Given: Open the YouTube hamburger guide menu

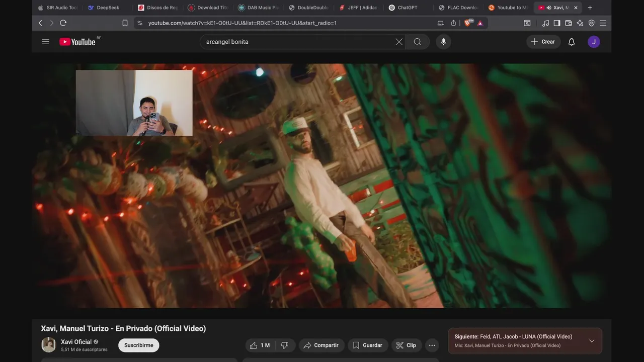Looking at the screenshot, I should tap(46, 42).
